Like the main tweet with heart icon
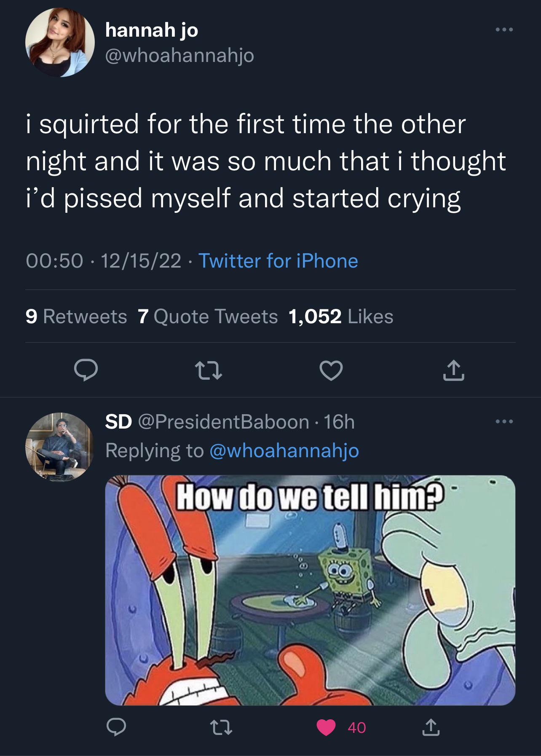The width and height of the screenshot is (541, 756). 331,371
